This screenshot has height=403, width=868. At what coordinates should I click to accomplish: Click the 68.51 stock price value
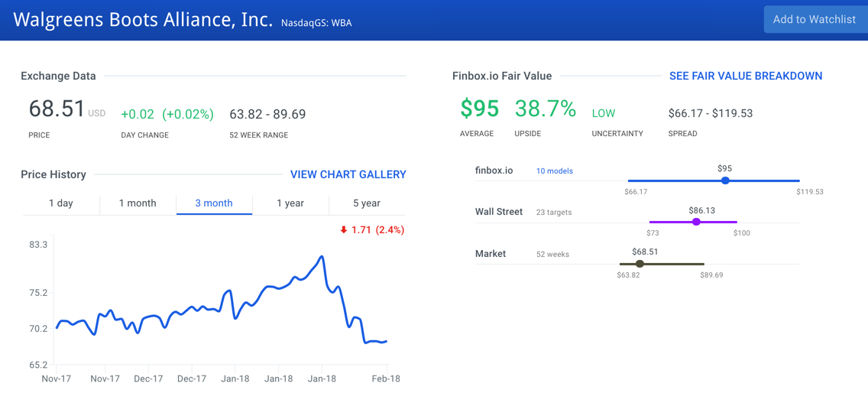[57, 109]
